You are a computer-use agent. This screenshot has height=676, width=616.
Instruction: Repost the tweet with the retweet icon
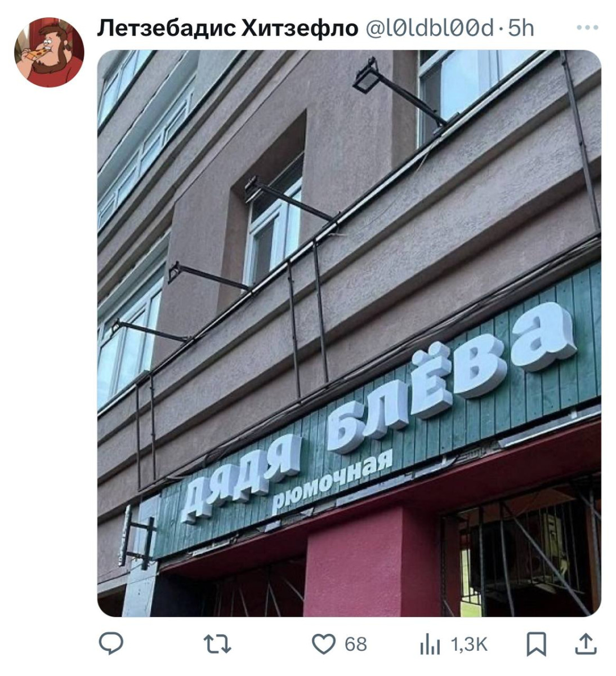pos(217,644)
